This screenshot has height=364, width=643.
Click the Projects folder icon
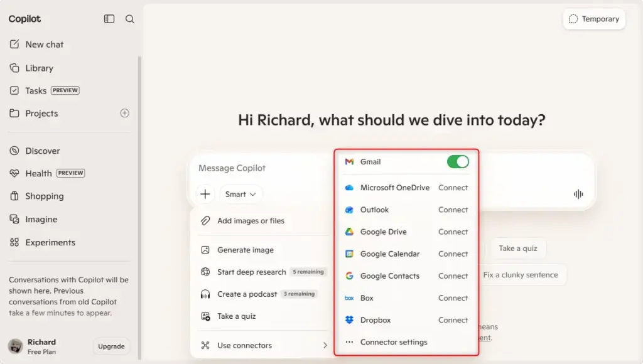click(14, 113)
